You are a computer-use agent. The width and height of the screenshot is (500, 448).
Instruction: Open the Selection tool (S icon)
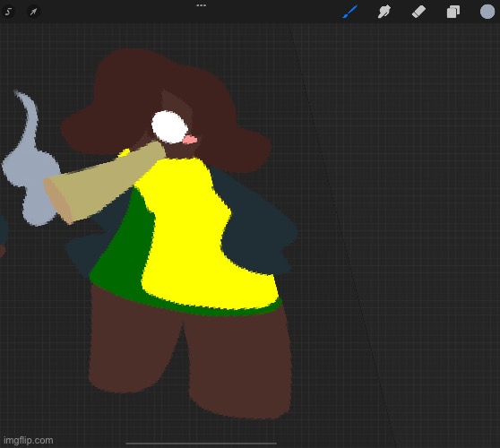pos(9,13)
